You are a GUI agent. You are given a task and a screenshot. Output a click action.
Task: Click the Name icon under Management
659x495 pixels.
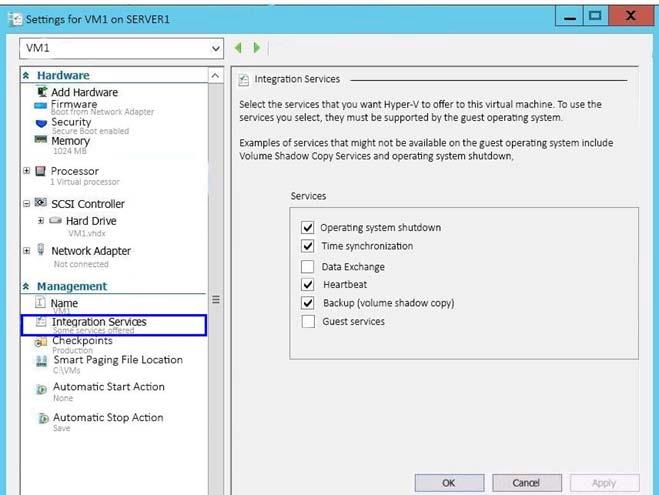(x=40, y=302)
